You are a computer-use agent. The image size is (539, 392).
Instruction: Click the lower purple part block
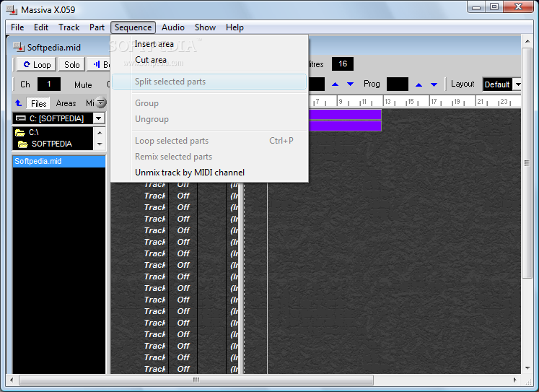pos(345,126)
